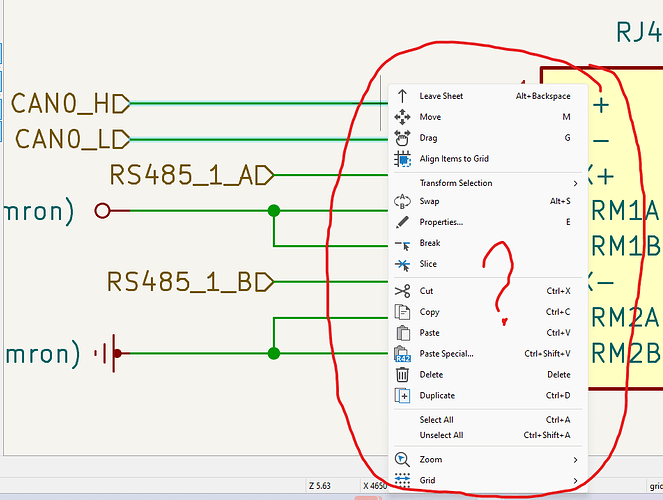Open Properties... from the context menu
Screen dimensions: 663x500
488,222
